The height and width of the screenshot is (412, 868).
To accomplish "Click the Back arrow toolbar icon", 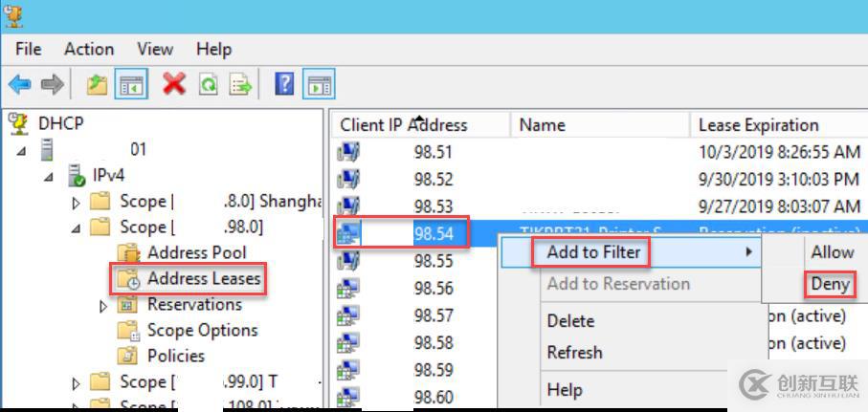I will pos(20,85).
